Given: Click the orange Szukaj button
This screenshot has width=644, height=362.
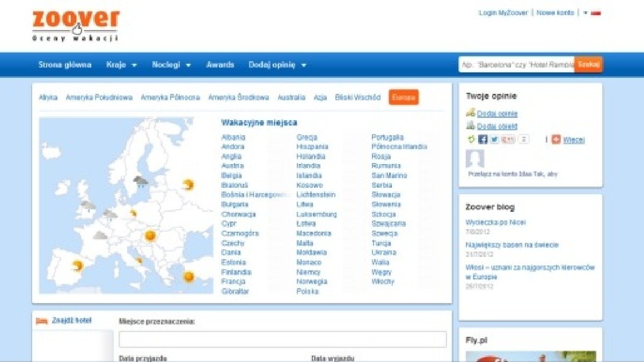Looking at the screenshot, I should tap(588, 64).
